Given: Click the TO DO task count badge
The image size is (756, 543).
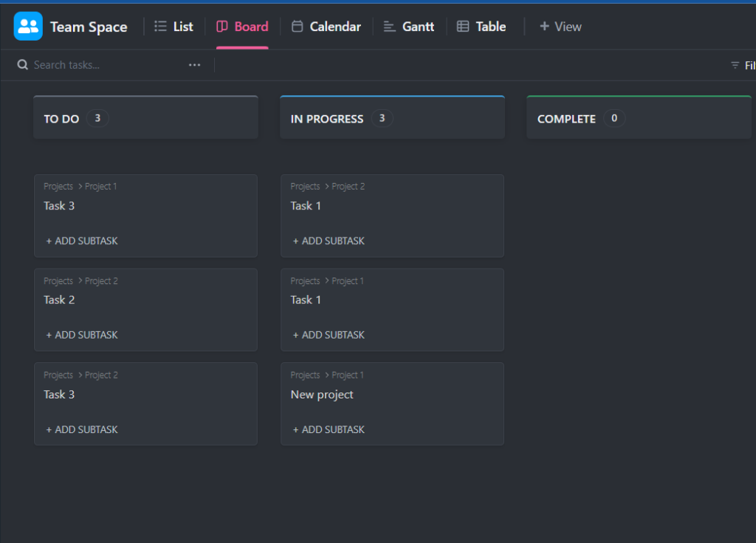Looking at the screenshot, I should point(96,118).
